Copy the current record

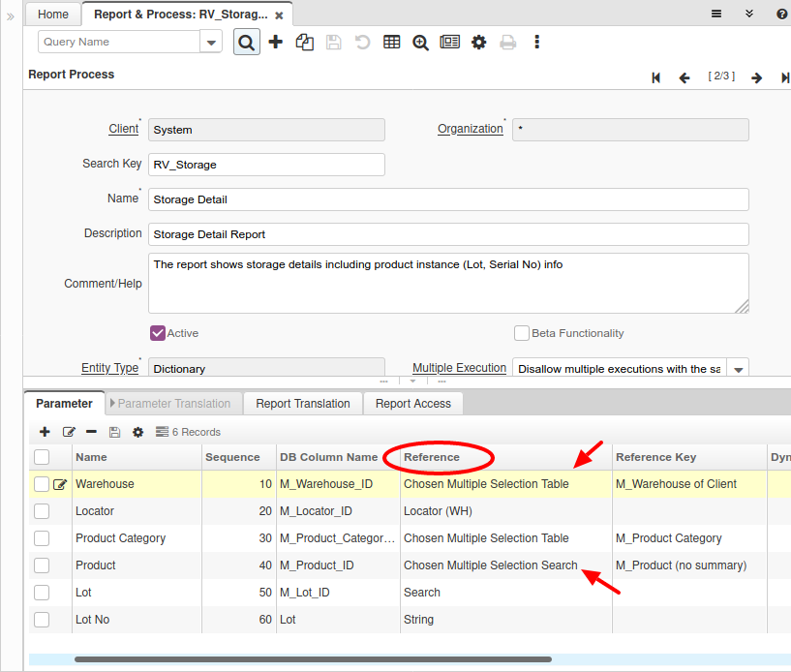(305, 42)
